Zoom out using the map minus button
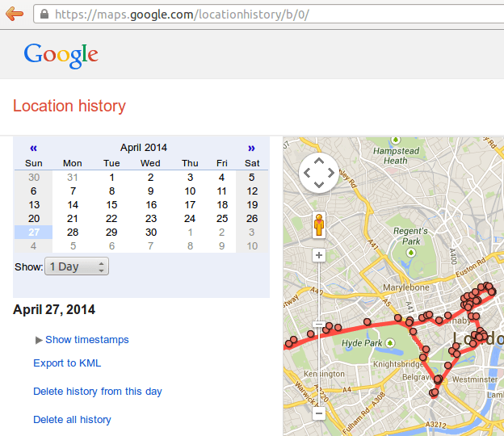Screen dimensions: 504x436 tap(319, 413)
